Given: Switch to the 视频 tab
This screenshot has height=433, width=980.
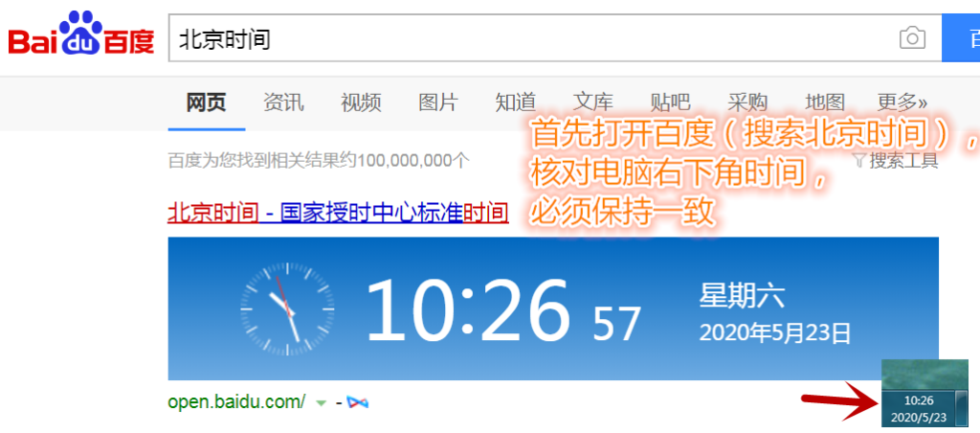Looking at the screenshot, I should (361, 103).
